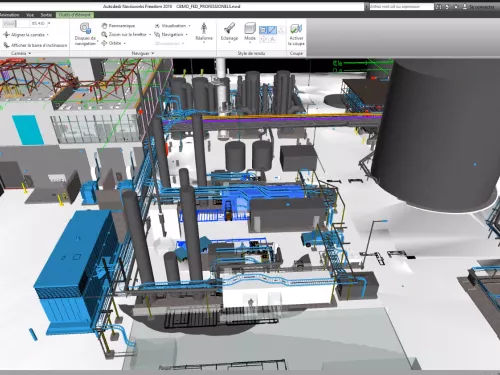Open Aligner la caméra dropdown arrow
The image size is (500, 375).
coord(48,35)
